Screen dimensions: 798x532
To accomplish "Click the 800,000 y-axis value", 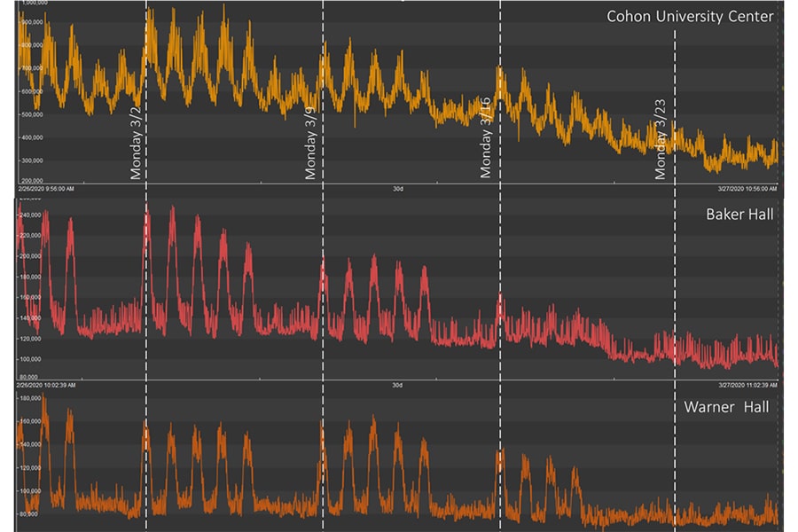I will 32,45.
